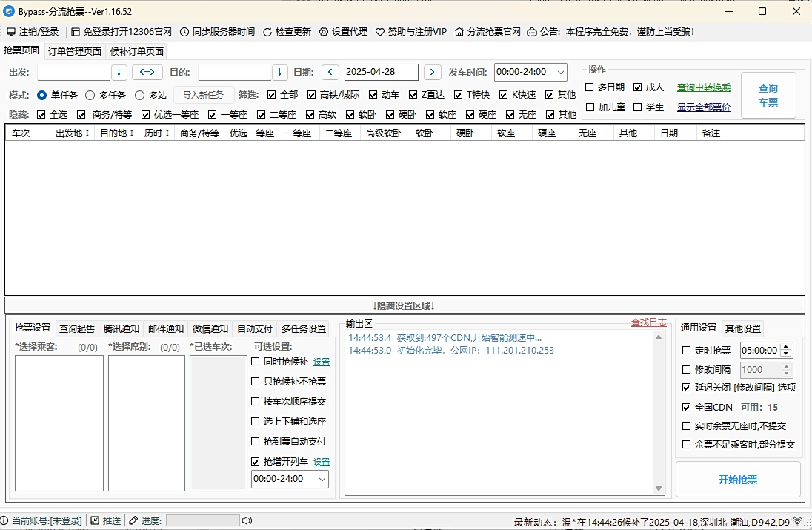The height and width of the screenshot is (530, 812).
Task: Click the 进度 progress bar
Action: (202, 520)
